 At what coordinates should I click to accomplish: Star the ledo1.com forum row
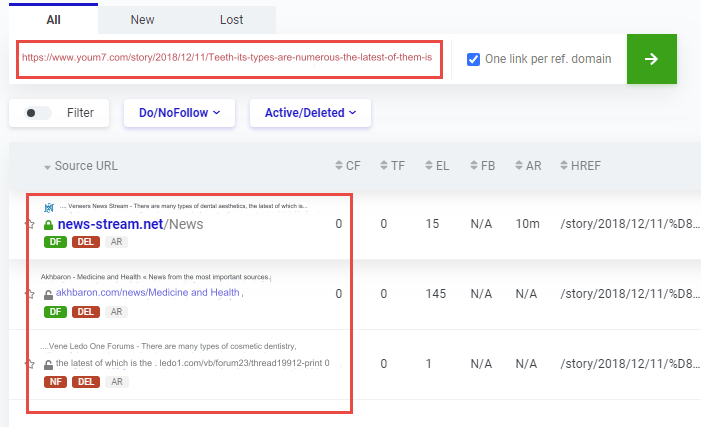[x=30, y=364]
